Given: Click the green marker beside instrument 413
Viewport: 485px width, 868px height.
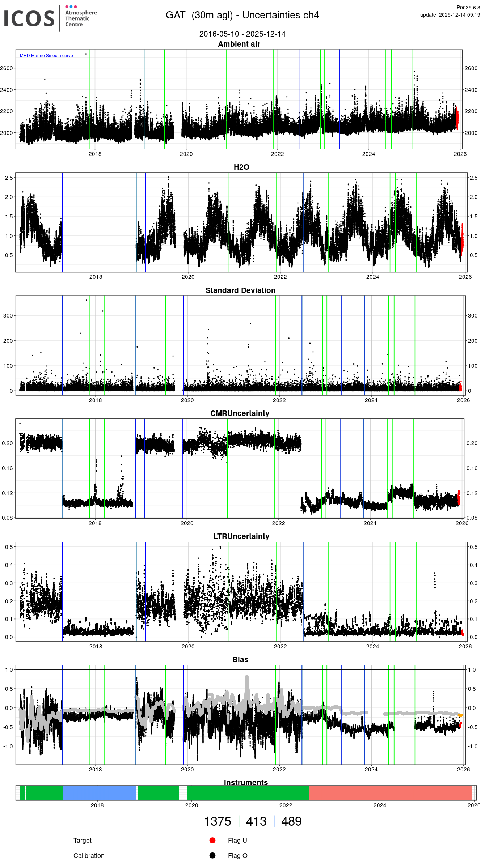Looking at the screenshot, I should coord(239,821).
